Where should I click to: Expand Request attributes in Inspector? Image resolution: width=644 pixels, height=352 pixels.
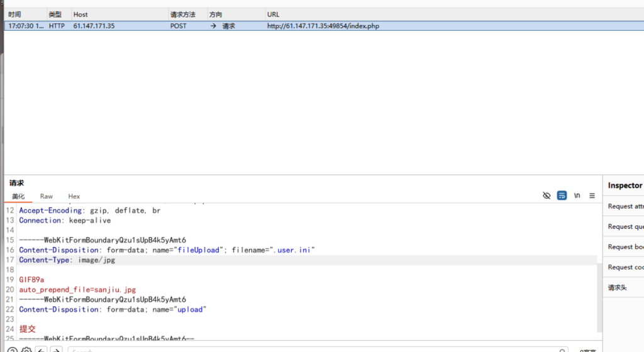625,206
